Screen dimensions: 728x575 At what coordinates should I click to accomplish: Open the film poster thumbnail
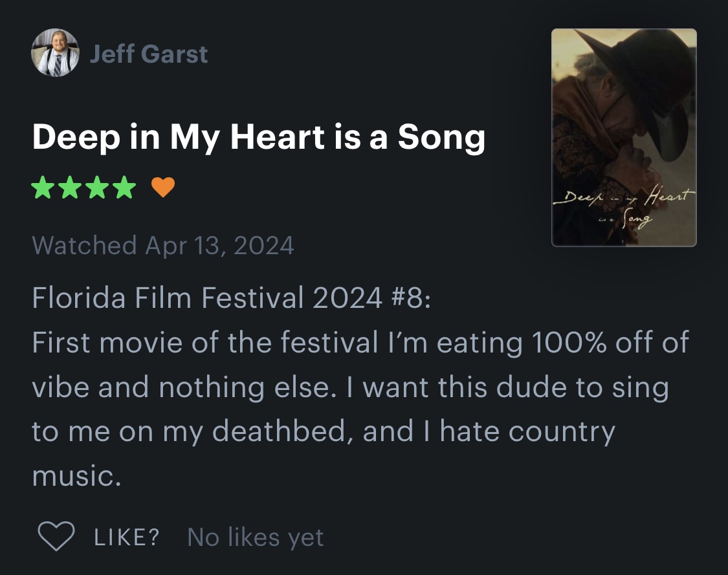(x=624, y=138)
